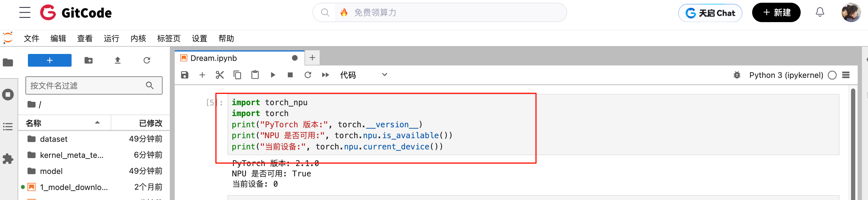The width and height of the screenshot is (868, 200).
Task: Copy the selected cell
Action: click(x=237, y=75)
